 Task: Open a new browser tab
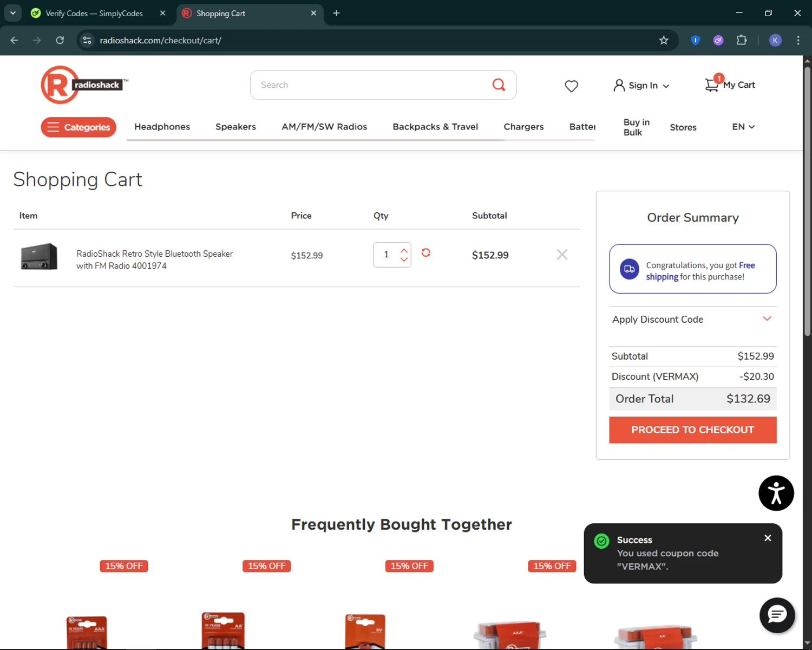coord(336,13)
